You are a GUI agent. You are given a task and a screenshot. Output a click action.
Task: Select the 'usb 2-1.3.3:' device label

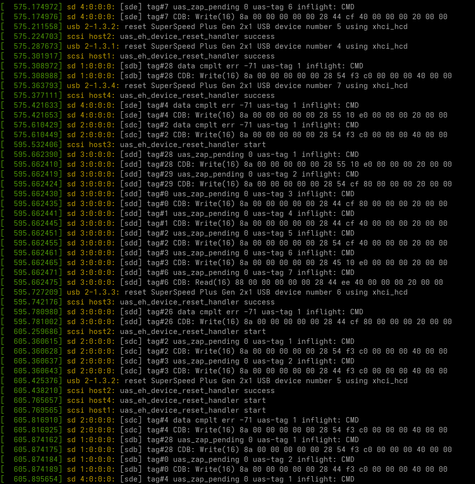93,292
